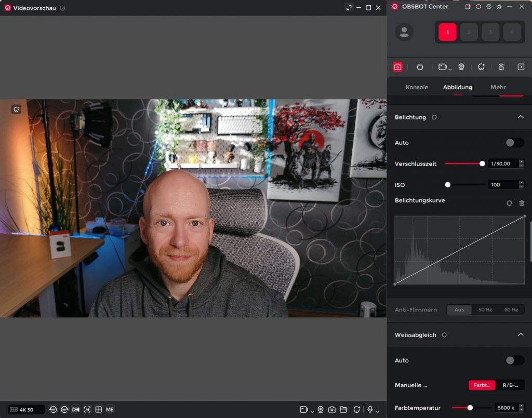Click the ISO 100 value field
Viewport: 532px width, 418px height.
pos(503,185)
